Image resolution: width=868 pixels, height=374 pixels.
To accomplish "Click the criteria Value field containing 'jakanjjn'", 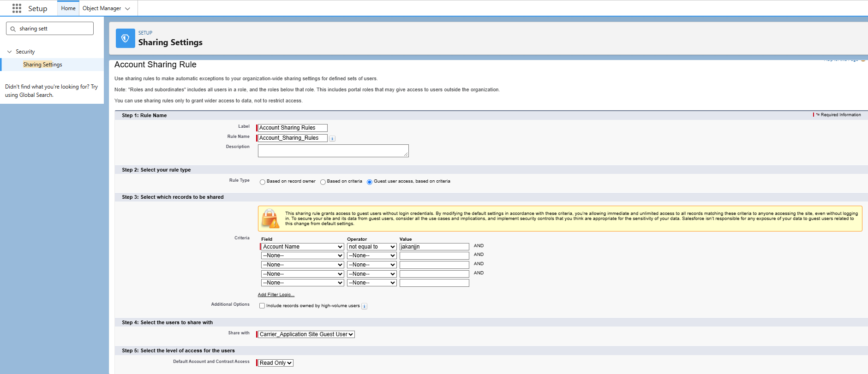I will pyautogui.click(x=434, y=247).
